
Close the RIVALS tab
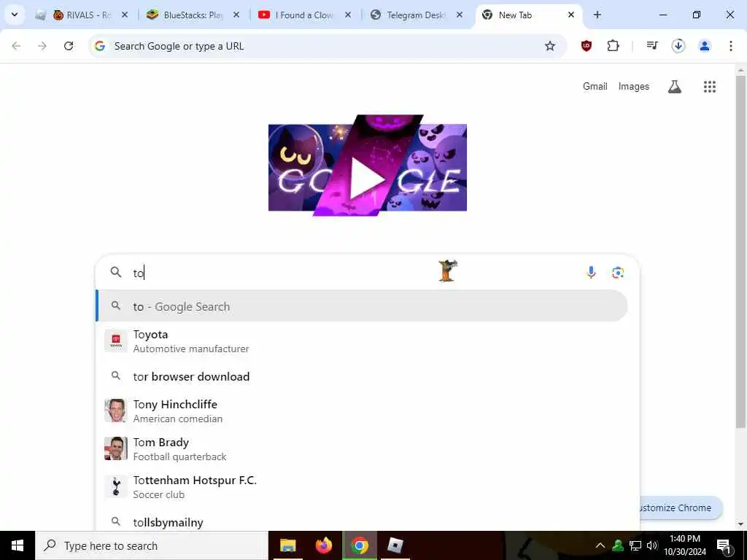click(124, 15)
